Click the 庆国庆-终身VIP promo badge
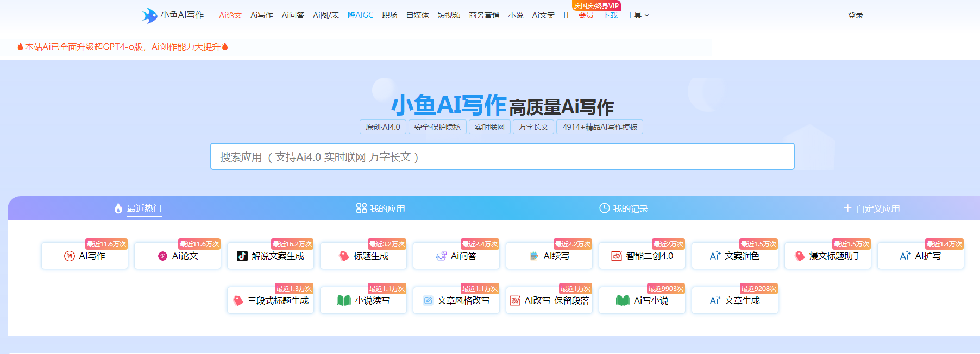 (596, 5)
